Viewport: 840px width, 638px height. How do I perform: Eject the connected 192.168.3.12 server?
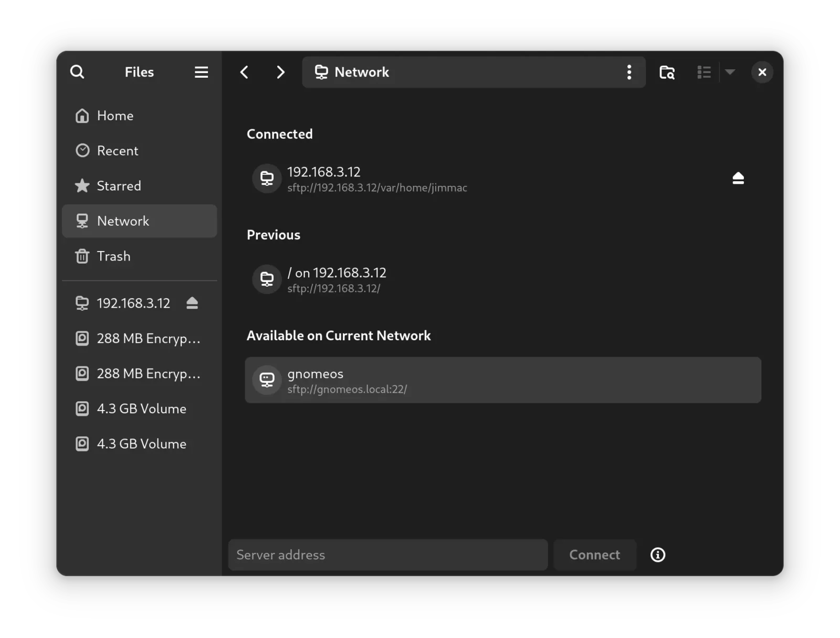pyautogui.click(x=738, y=179)
